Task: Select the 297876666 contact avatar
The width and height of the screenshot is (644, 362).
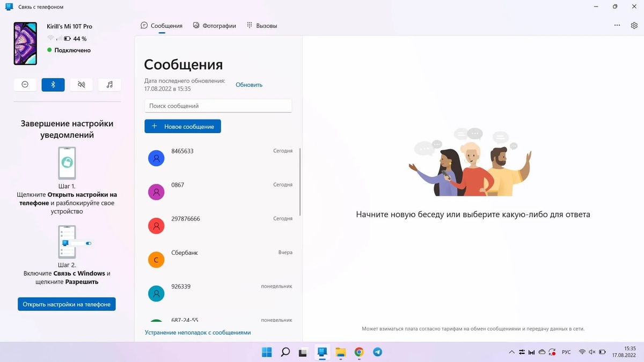Action: click(156, 226)
